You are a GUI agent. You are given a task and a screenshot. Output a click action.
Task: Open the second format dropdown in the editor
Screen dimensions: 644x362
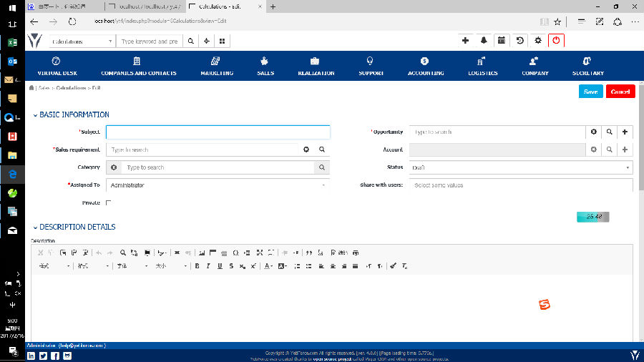pos(93,266)
